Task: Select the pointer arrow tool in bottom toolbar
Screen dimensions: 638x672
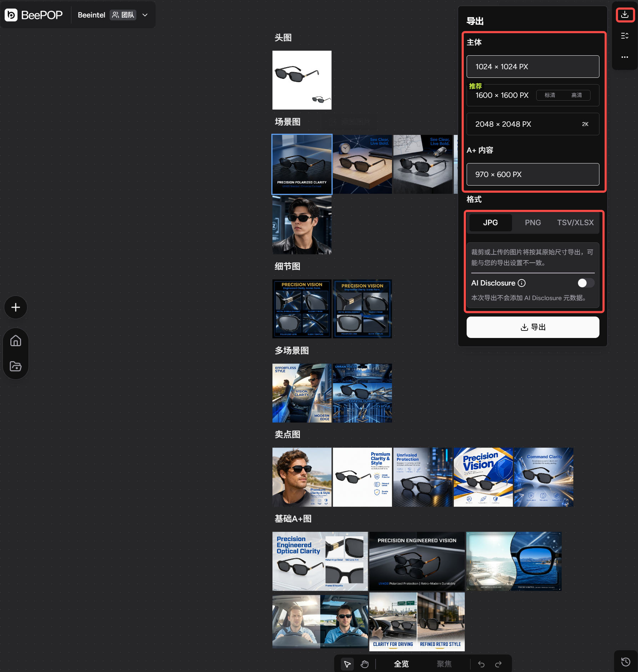Action: (x=347, y=664)
